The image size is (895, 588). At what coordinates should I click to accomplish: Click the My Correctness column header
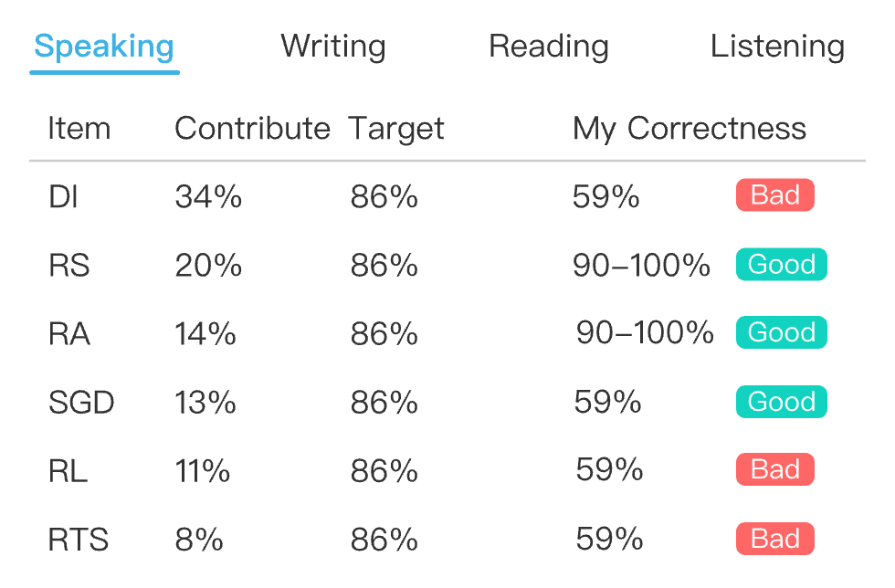(690, 128)
